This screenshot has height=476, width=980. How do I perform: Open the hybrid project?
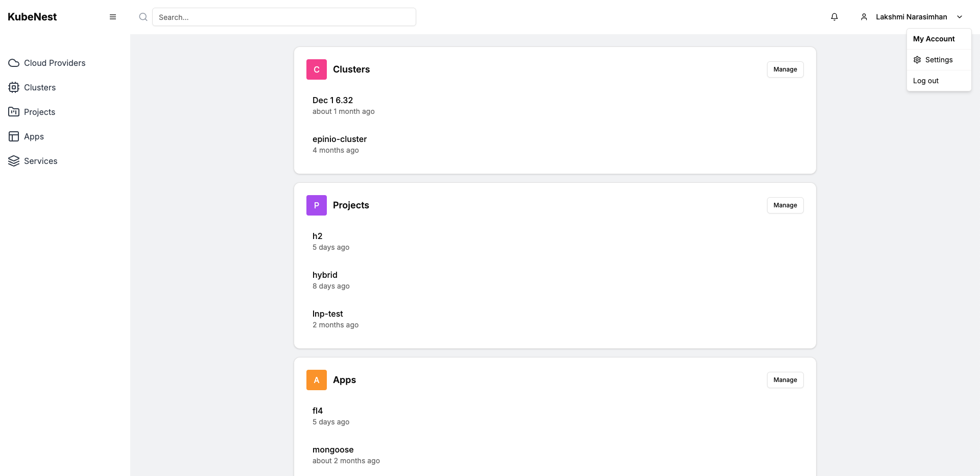click(x=325, y=275)
